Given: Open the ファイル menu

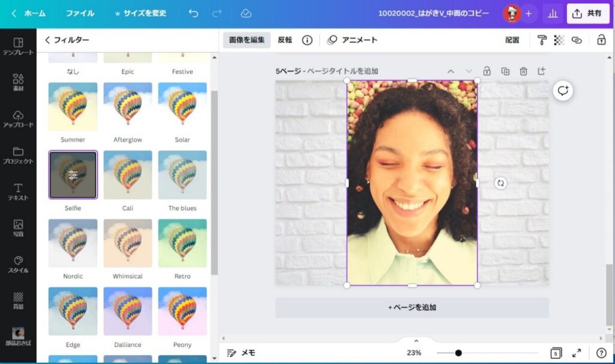Looking at the screenshot, I should tap(80, 13).
